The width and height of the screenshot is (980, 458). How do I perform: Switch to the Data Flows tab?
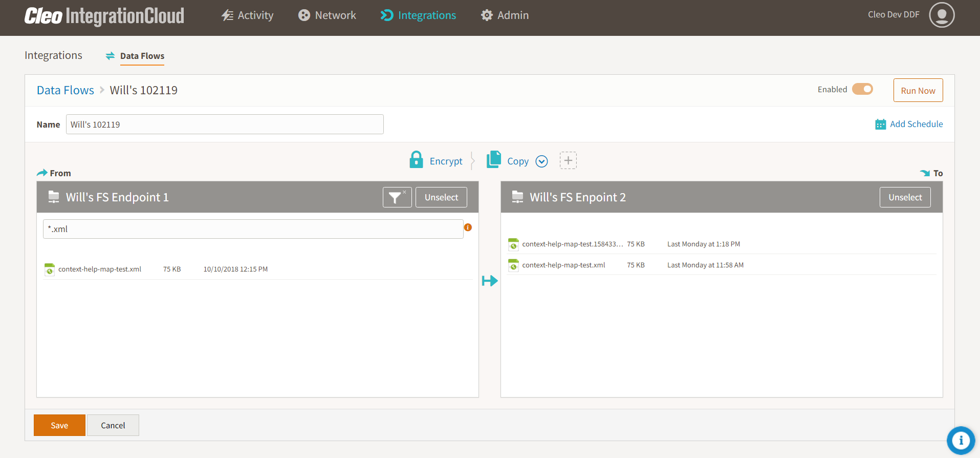[x=142, y=56]
